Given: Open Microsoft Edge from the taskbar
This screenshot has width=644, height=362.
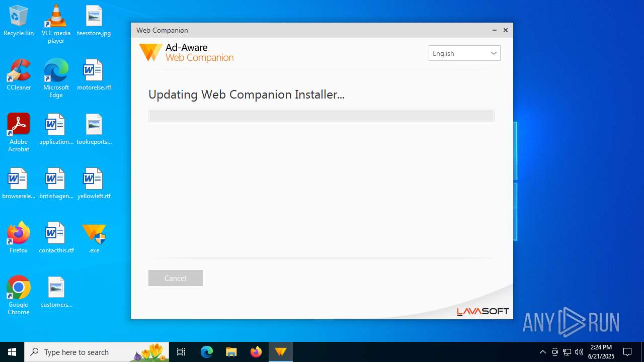Looking at the screenshot, I should pyautogui.click(x=207, y=352).
